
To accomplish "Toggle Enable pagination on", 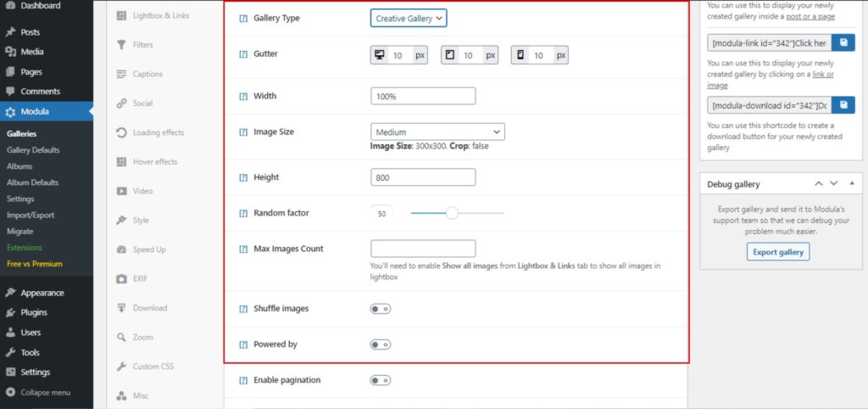I will click(x=381, y=380).
